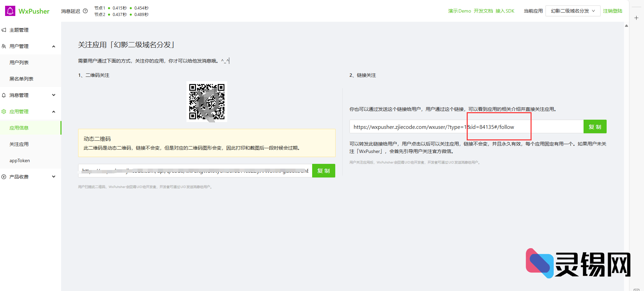Click the 产品收费 yen icon
Screen dimensions: 644x291
point(4,177)
